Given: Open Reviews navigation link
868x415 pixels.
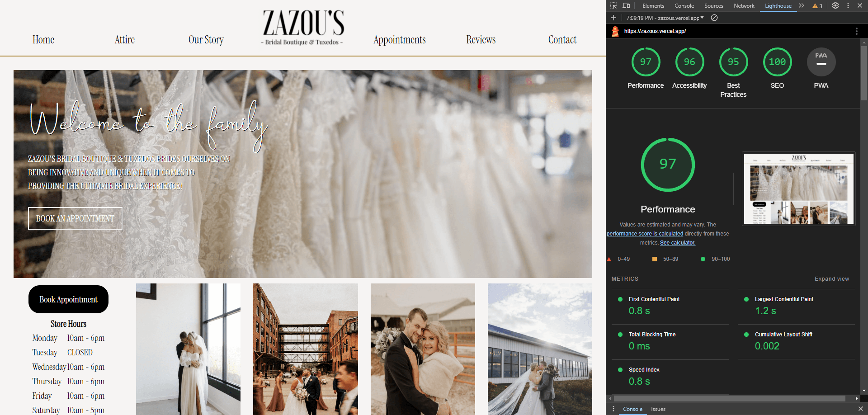Looking at the screenshot, I should click(481, 40).
